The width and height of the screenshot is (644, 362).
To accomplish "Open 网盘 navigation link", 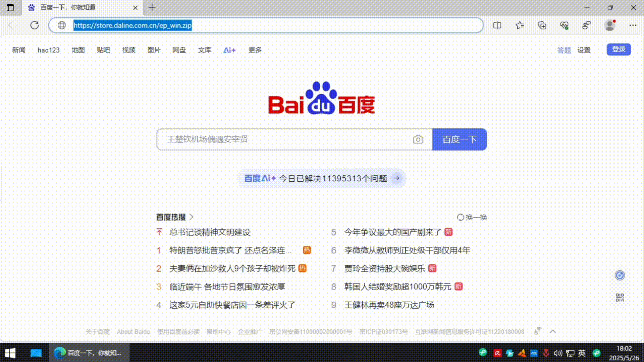I will [179, 50].
